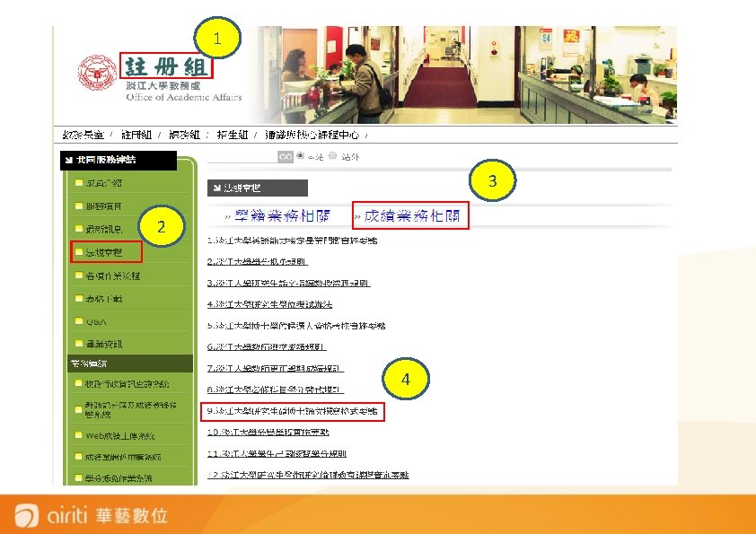
Task: Focus the search text field beside GO
Action: 242,157
